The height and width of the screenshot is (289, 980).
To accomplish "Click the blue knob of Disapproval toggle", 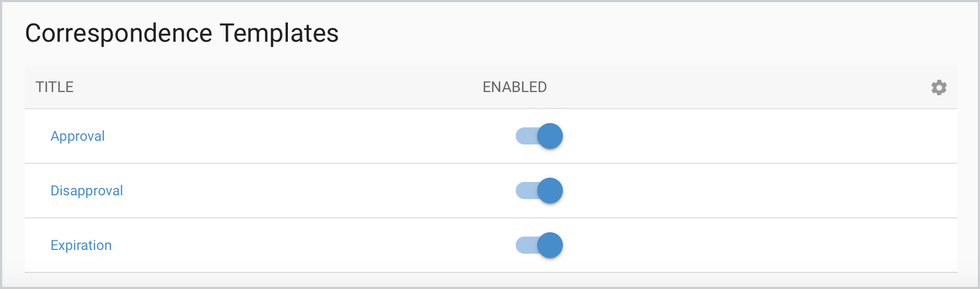I will (x=550, y=191).
